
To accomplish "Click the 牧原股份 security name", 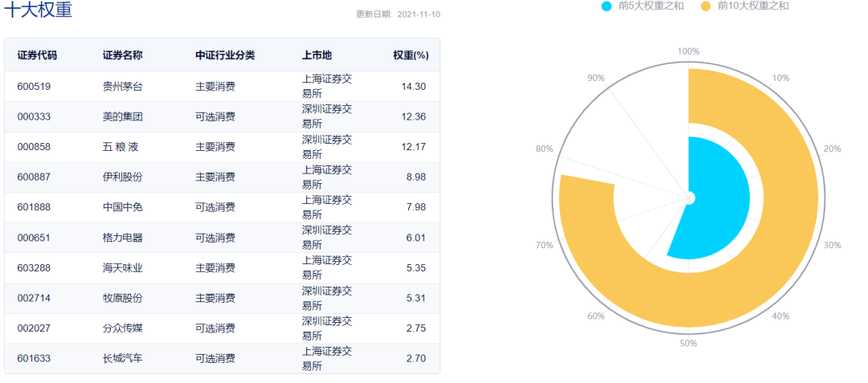I will 123,299.
